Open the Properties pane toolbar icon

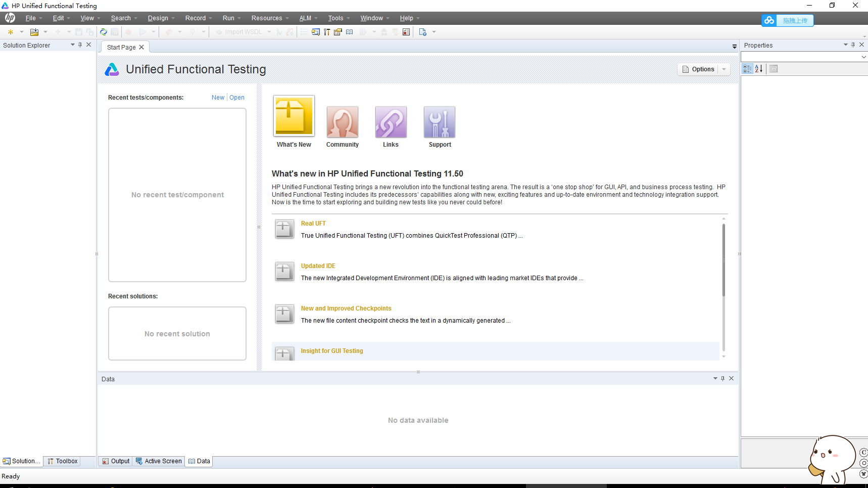click(338, 32)
